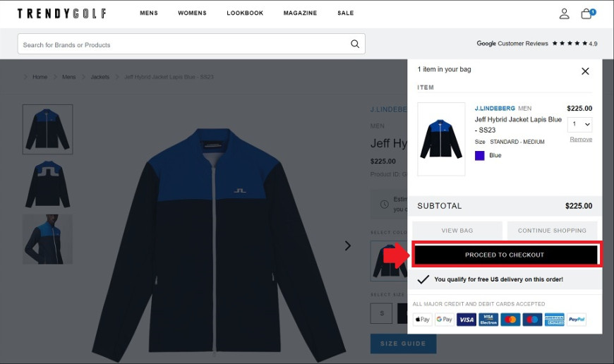
Task: Click the free US delivery message
Action: click(x=498, y=279)
